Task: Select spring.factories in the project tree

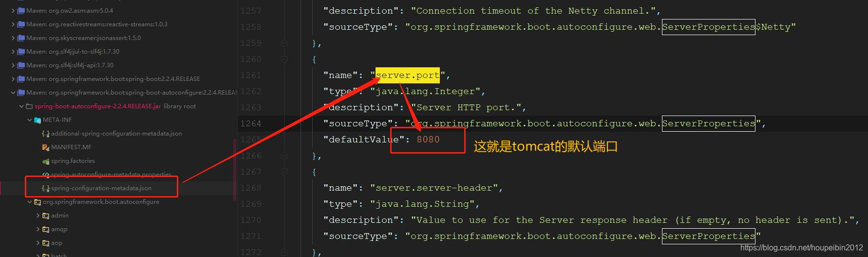Action: tap(73, 160)
